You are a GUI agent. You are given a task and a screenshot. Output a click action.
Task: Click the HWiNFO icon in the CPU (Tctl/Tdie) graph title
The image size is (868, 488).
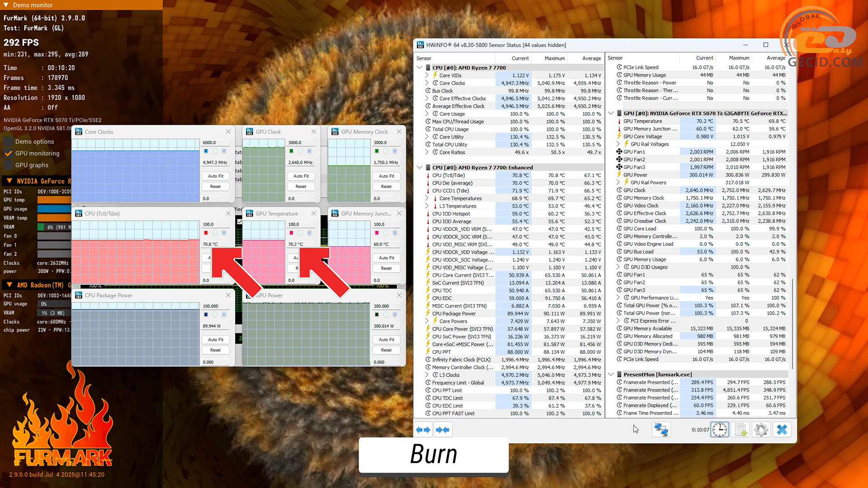point(79,213)
